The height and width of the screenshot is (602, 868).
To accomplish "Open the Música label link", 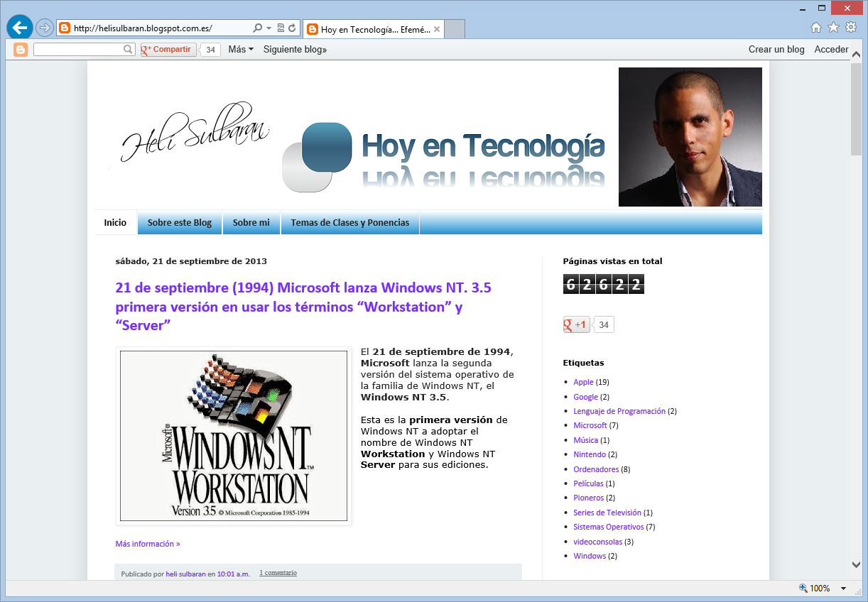I will 586,440.
